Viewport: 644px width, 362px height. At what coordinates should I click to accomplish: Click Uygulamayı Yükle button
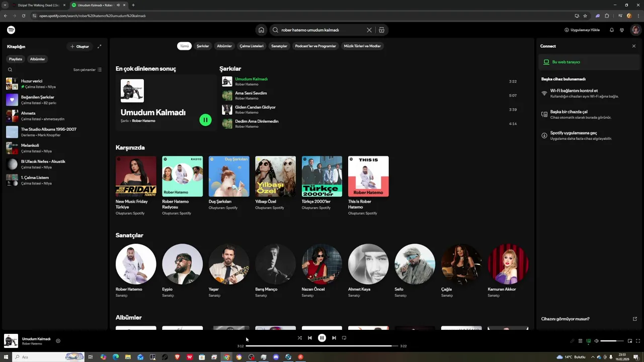tap(582, 30)
